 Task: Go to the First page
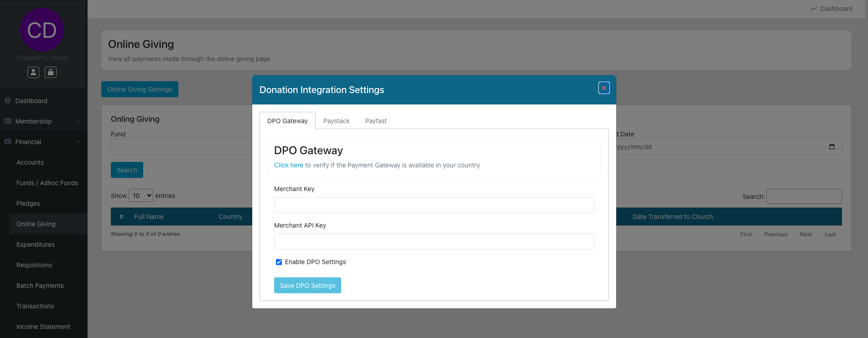click(746, 234)
